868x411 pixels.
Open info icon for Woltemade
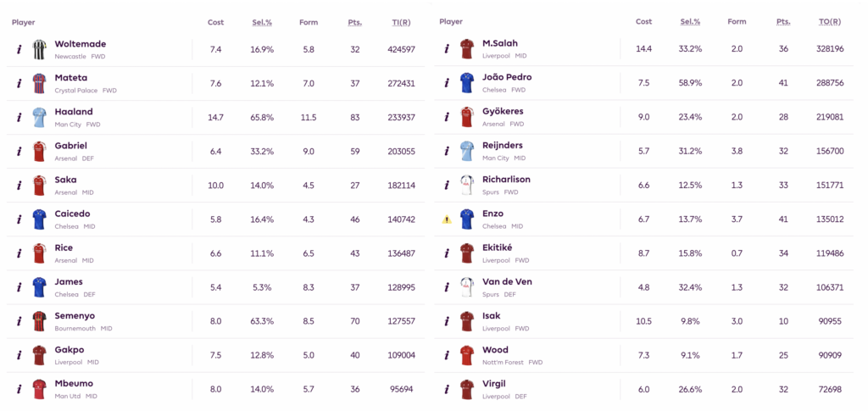[x=19, y=49]
